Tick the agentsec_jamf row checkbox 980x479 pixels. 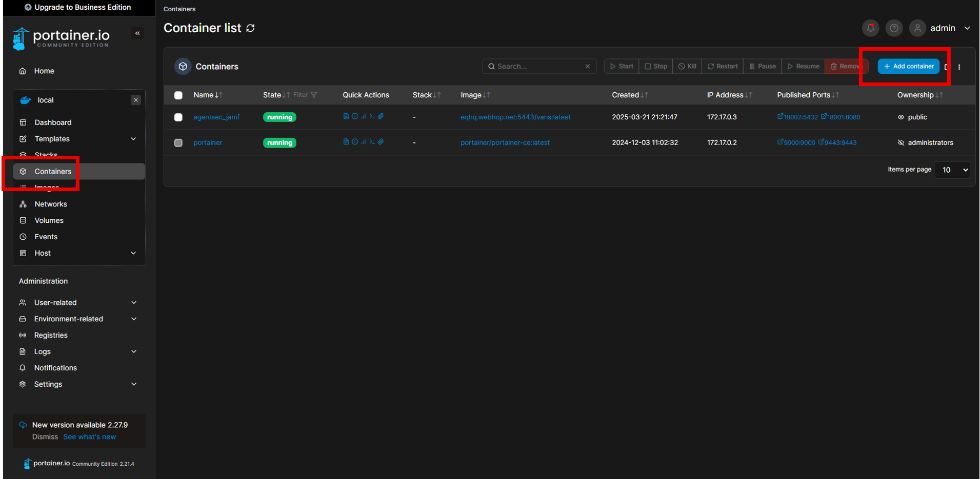(x=178, y=117)
